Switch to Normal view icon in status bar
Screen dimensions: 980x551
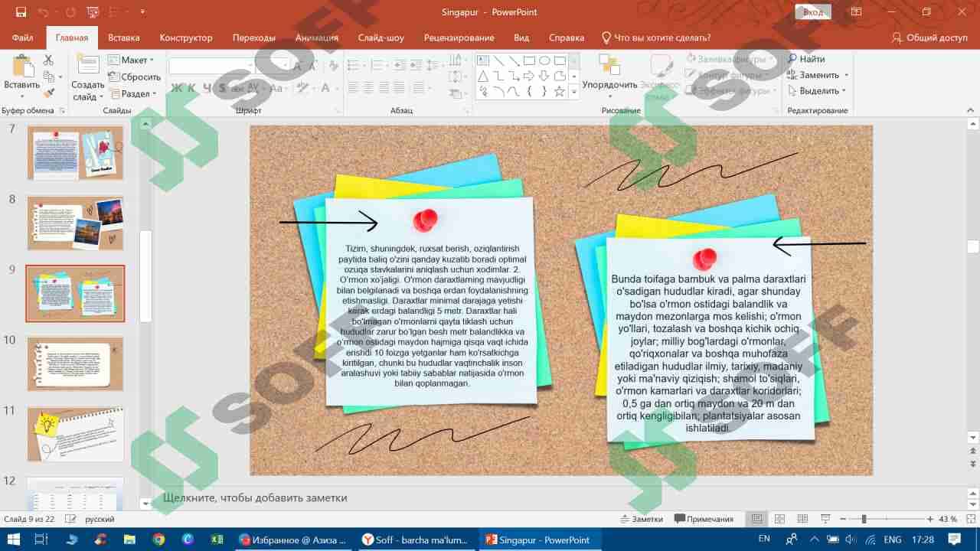click(757, 519)
